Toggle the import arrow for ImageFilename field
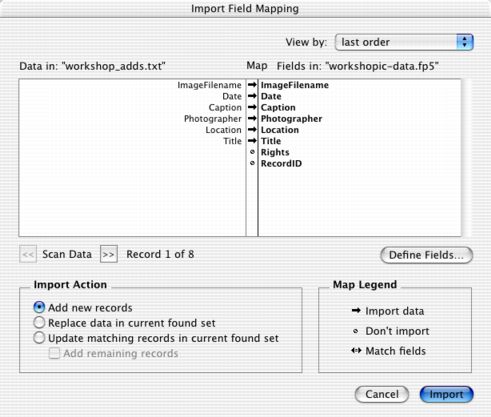 (252, 85)
